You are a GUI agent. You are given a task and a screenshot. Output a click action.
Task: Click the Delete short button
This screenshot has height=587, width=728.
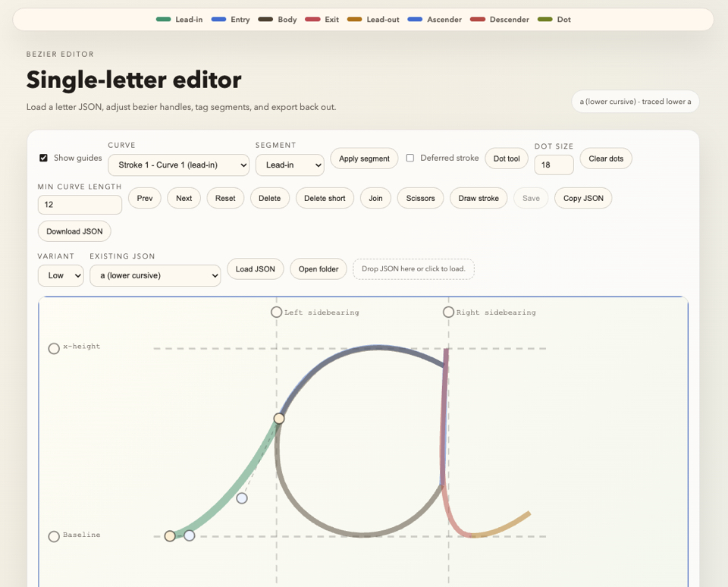tap(325, 198)
